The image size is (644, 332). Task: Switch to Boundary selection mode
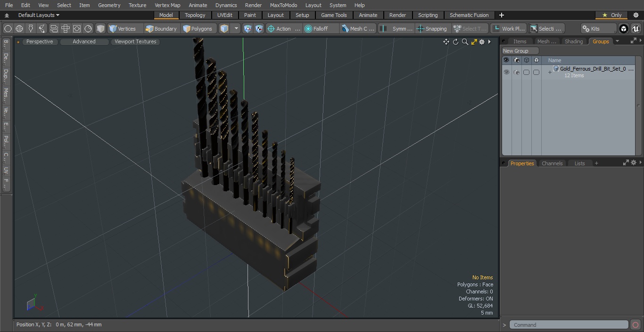[161, 29]
